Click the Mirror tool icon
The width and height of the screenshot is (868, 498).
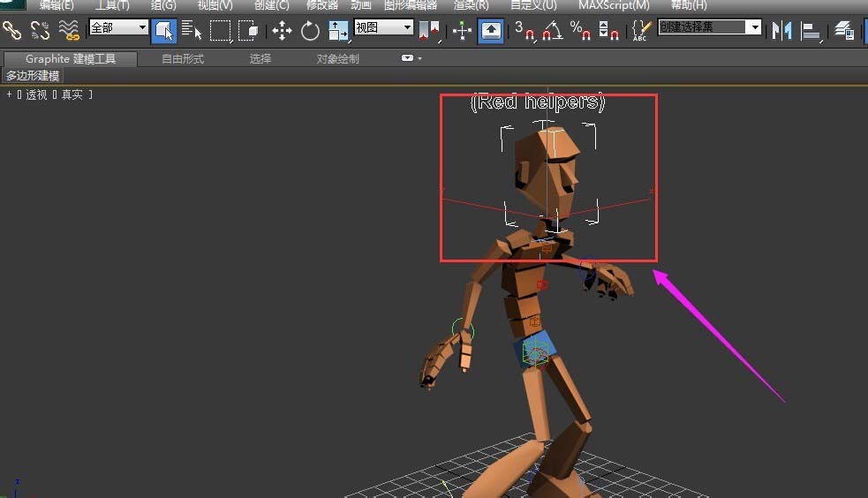coord(781,31)
